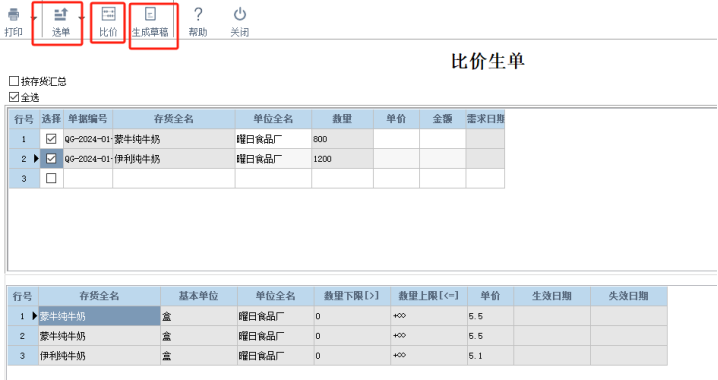Click the 打印 print icon
This screenshot has height=380, width=718.
pyautogui.click(x=14, y=15)
